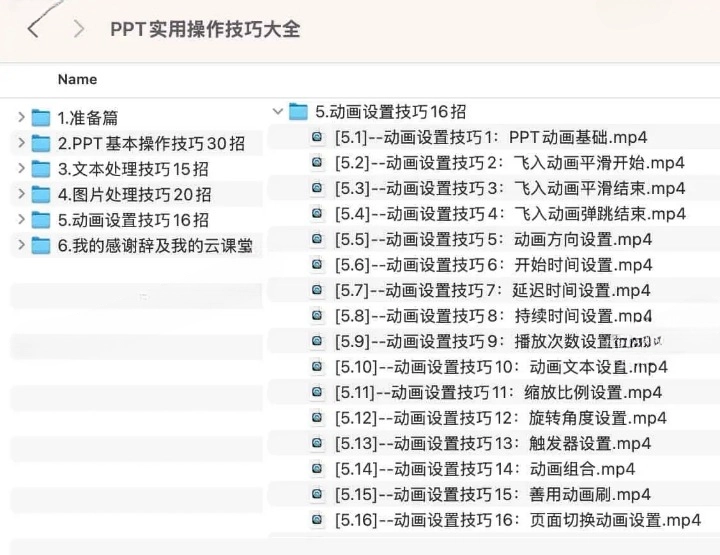Click the video file icon for [5.14] 动画组合.mp4

pos(317,468)
